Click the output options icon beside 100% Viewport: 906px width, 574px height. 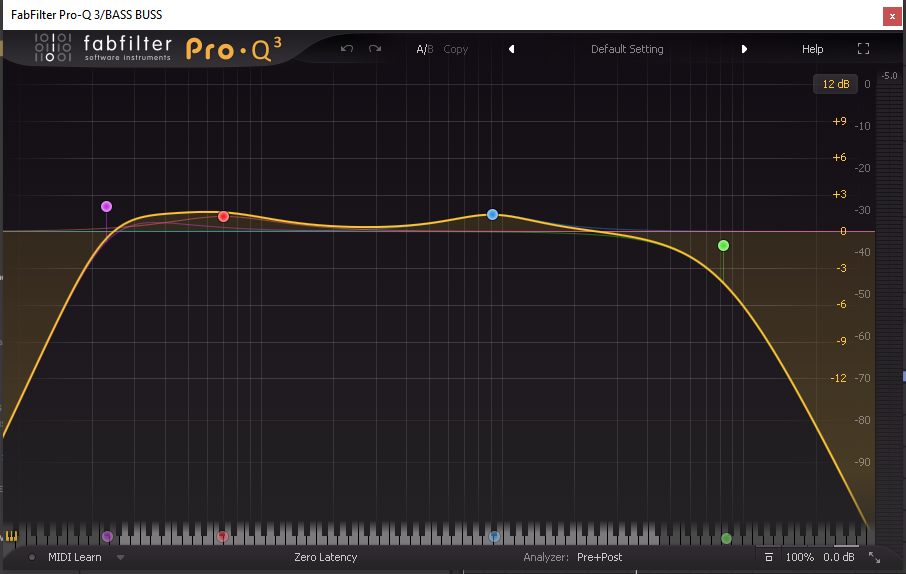pos(768,557)
